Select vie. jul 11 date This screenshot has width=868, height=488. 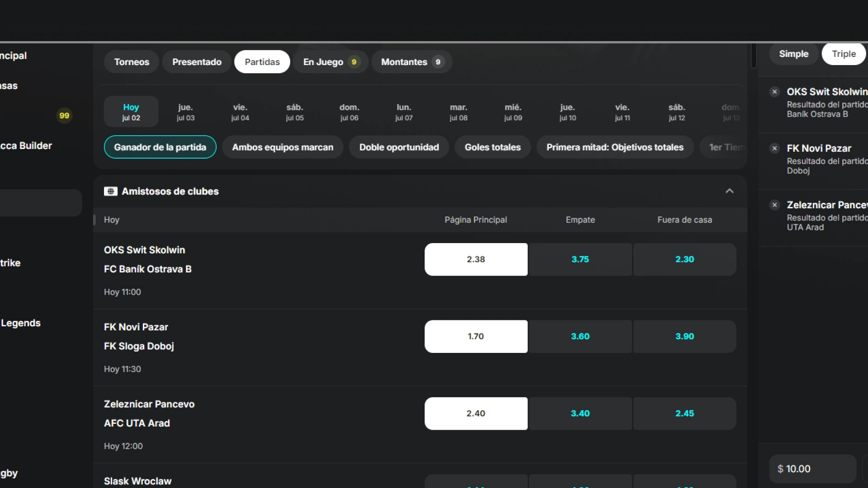tap(622, 112)
